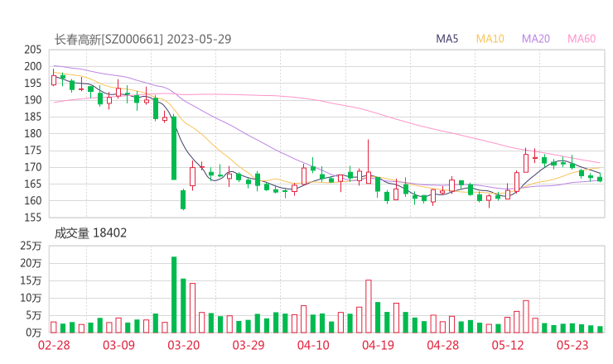
Task: Click the 成交量 18402 volume label
Action: [90, 233]
